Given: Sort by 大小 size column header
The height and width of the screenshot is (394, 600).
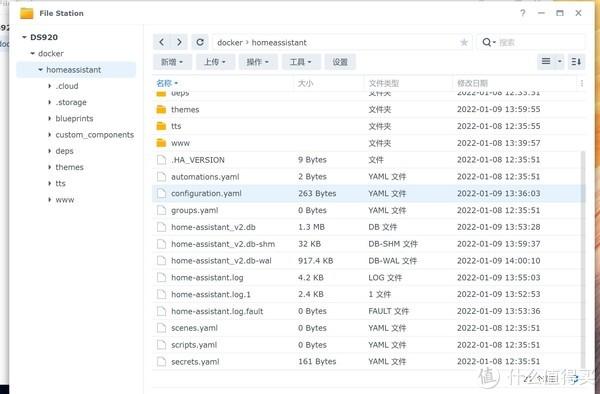Looking at the screenshot, I should 305,83.
